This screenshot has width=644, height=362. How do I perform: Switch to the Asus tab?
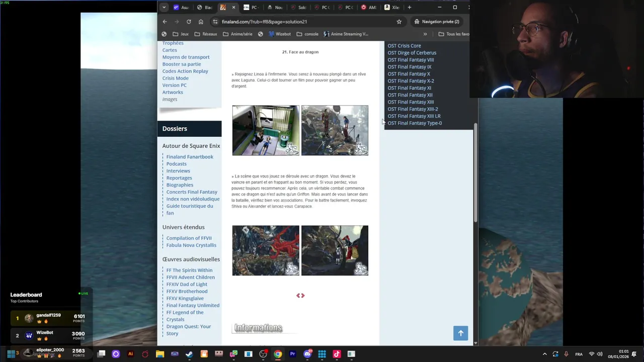click(x=181, y=8)
